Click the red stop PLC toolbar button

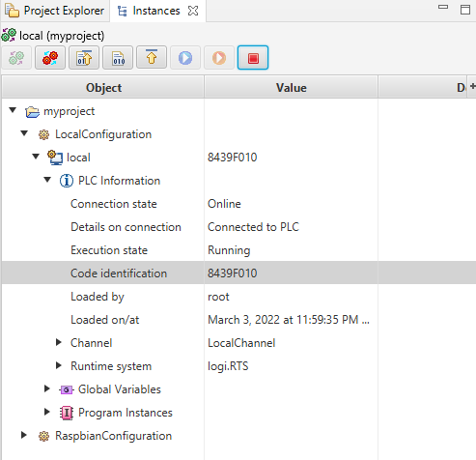point(253,58)
